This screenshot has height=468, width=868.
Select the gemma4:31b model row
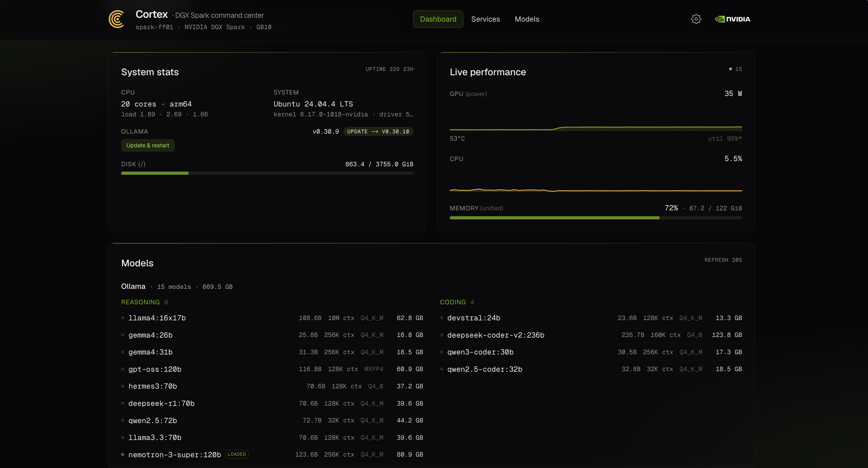pyautogui.click(x=272, y=352)
